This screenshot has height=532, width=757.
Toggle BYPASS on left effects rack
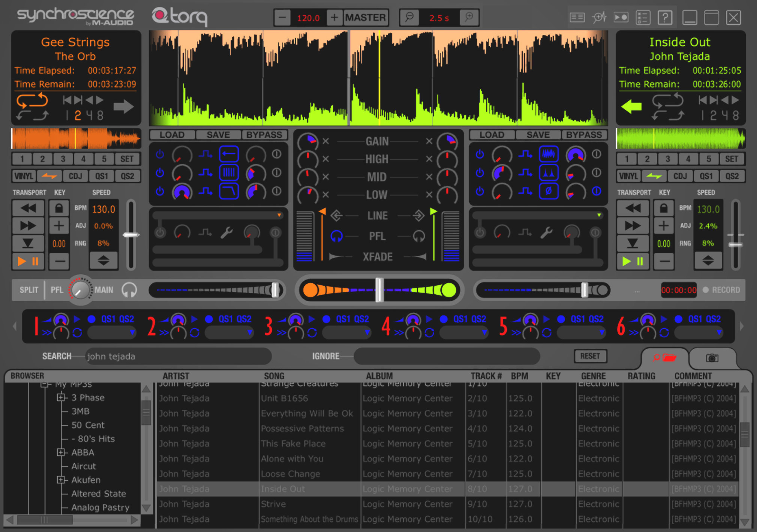click(264, 135)
